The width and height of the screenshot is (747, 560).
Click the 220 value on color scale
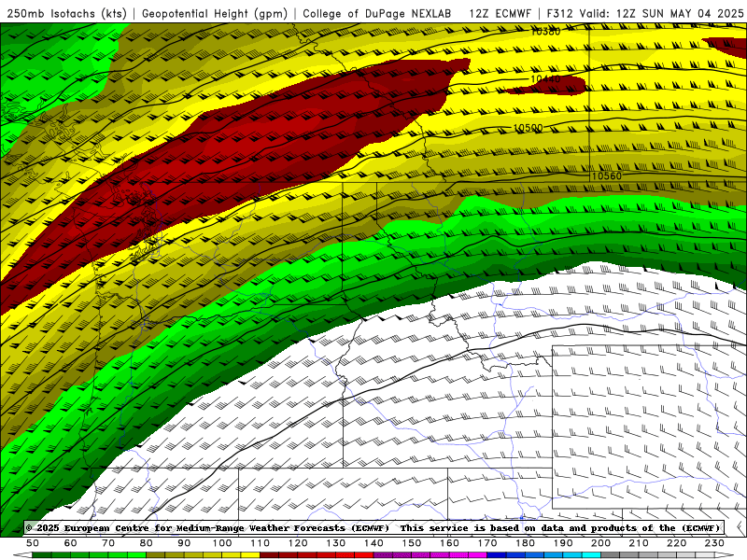676,543
